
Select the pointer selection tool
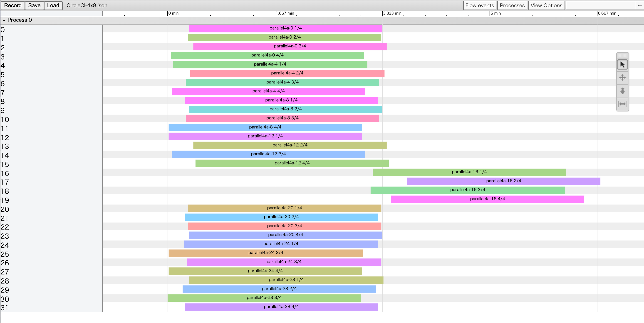[622, 65]
